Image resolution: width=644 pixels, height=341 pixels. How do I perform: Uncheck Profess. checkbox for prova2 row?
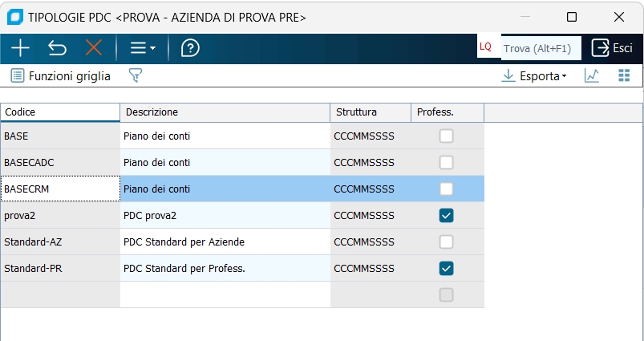click(447, 215)
